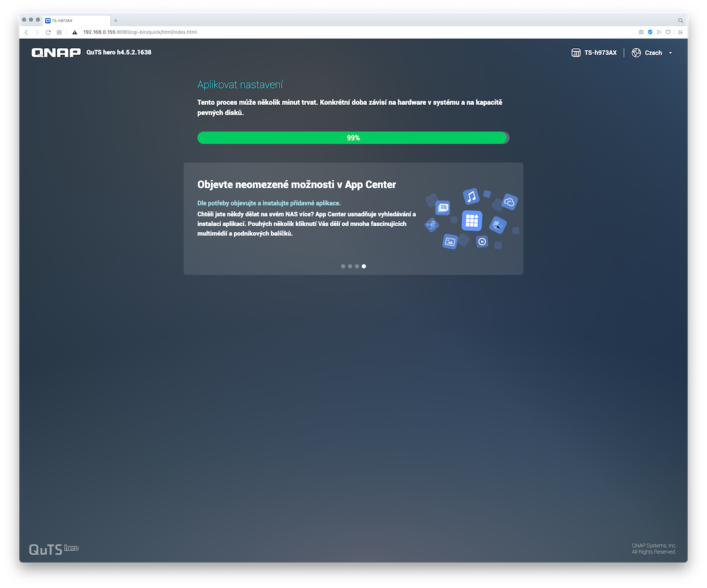Click the browser back button
The height and width of the screenshot is (588, 707).
(26, 32)
